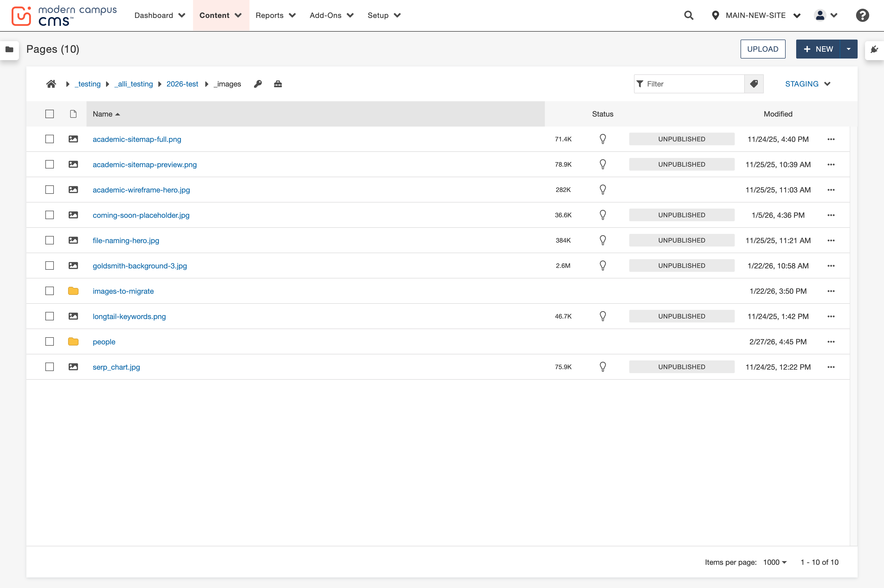
Task: Change items per page 1000 dropdown
Action: point(775,562)
